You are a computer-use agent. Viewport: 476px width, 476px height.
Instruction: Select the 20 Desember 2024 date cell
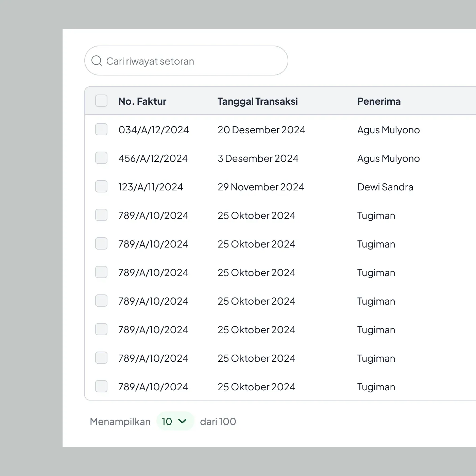tap(261, 130)
